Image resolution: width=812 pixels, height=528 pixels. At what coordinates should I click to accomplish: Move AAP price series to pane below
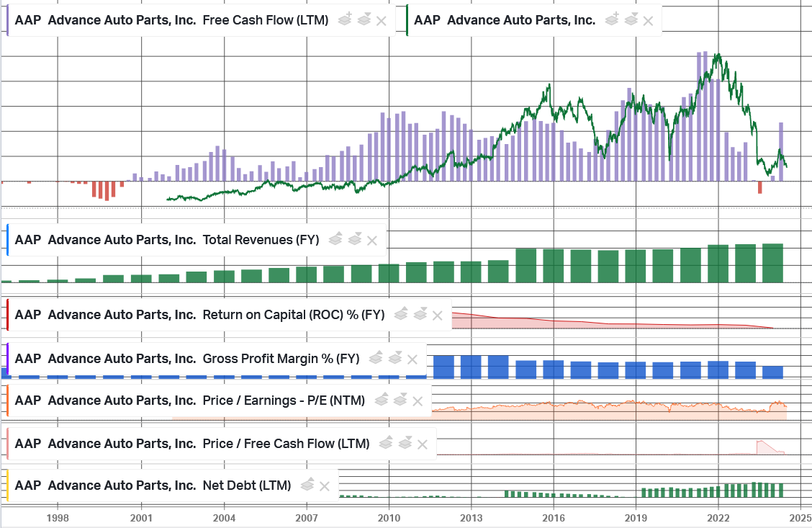[x=631, y=19]
